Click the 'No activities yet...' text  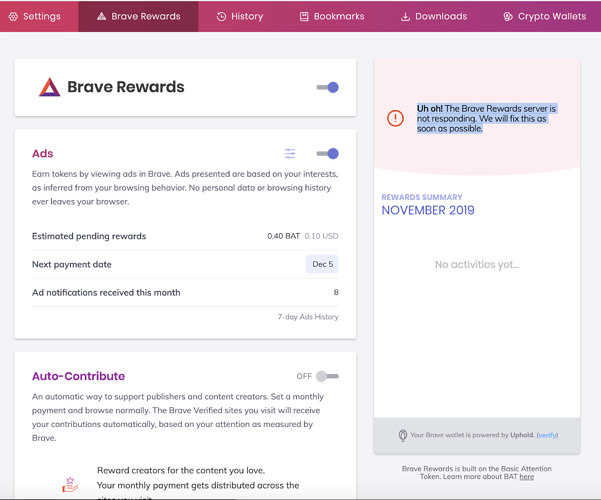coord(477,265)
